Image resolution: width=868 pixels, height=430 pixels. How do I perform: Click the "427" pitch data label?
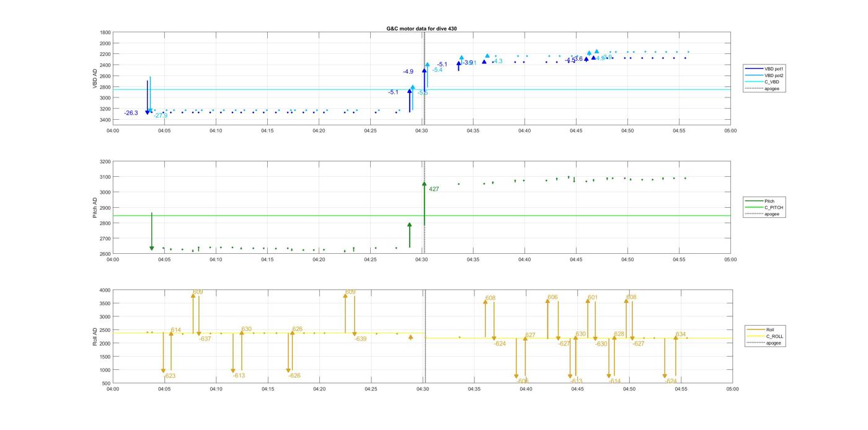[434, 189]
